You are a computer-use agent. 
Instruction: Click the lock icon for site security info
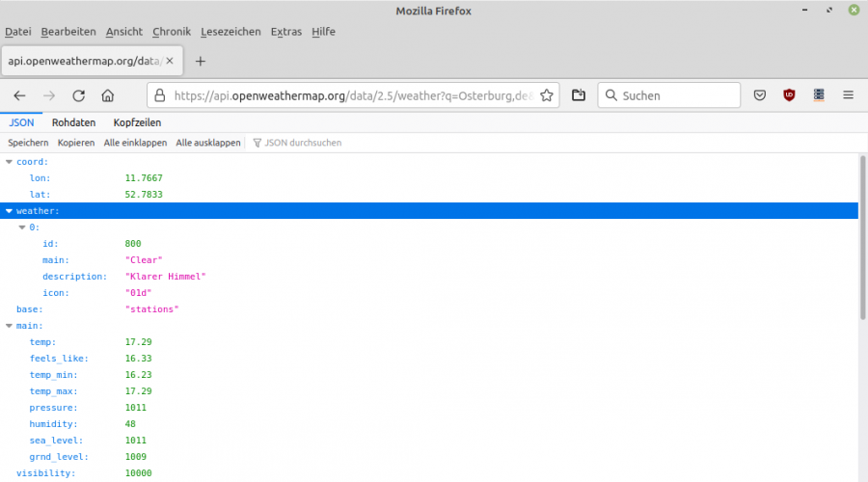pyautogui.click(x=161, y=95)
